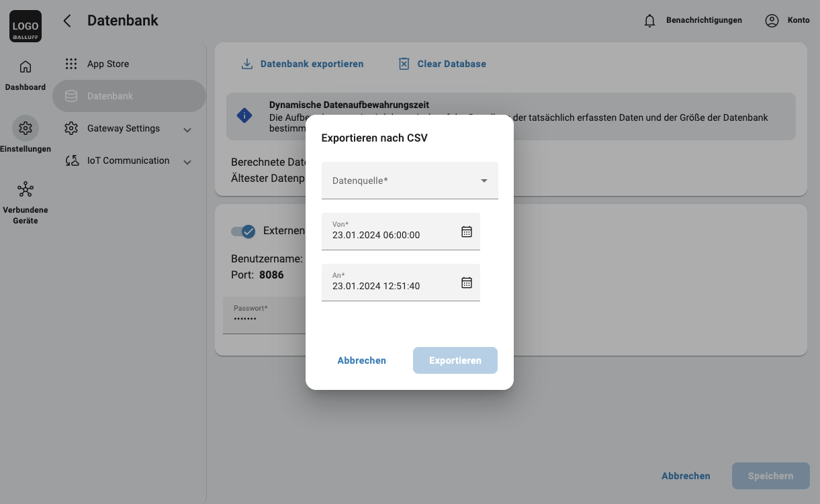Click the calendar icon in Von field
Image resolution: width=820 pixels, height=504 pixels.
coord(467,232)
